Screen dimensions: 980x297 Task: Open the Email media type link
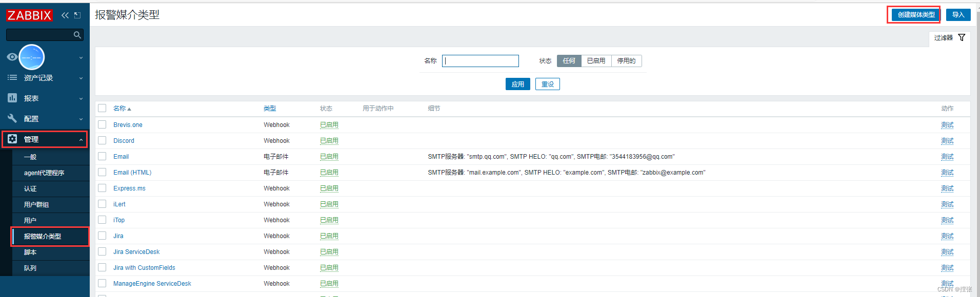[x=121, y=157]
